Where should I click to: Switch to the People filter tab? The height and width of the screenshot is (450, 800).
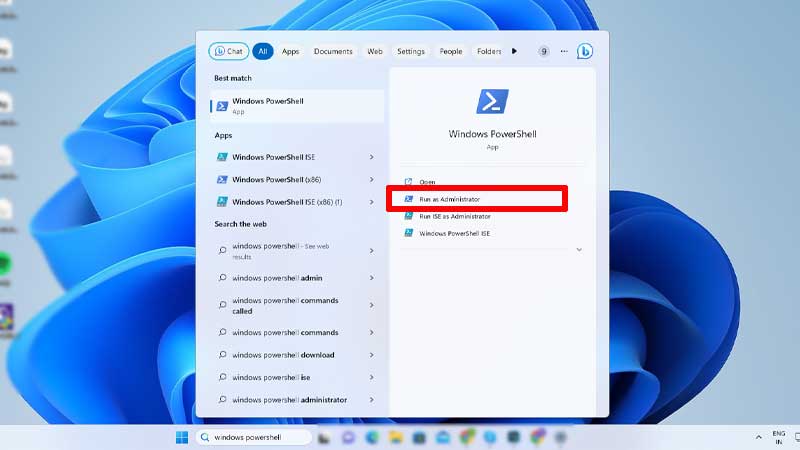click(x=451, y=52)
